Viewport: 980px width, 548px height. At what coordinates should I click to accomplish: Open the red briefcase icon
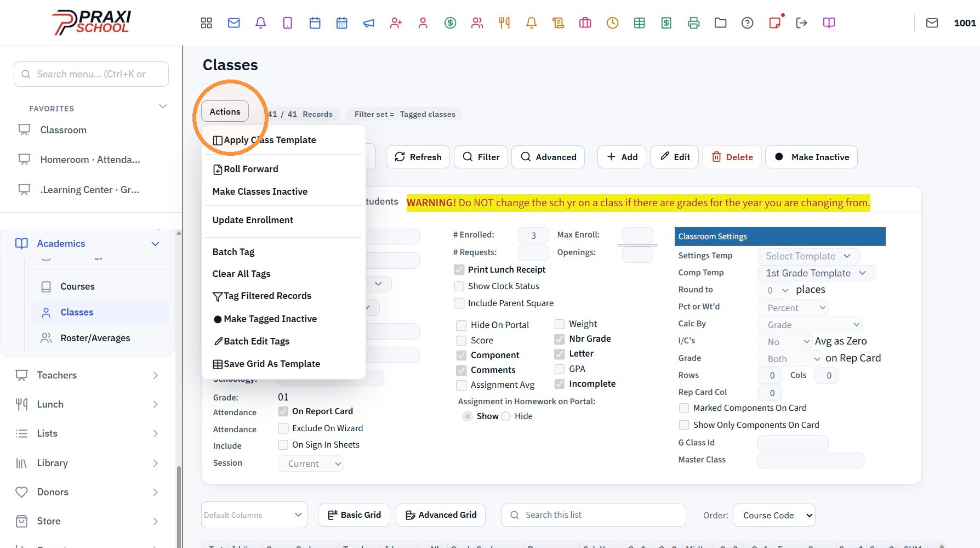pos(585,23)
